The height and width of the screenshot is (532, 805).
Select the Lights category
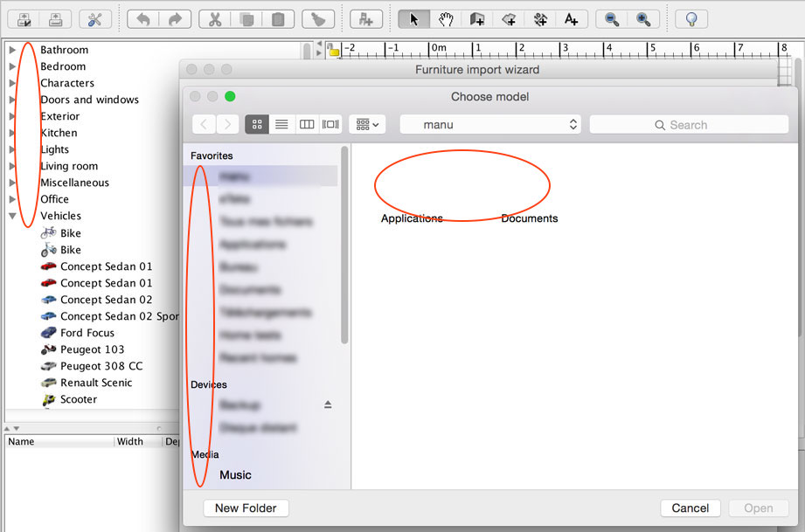point(54,149)
